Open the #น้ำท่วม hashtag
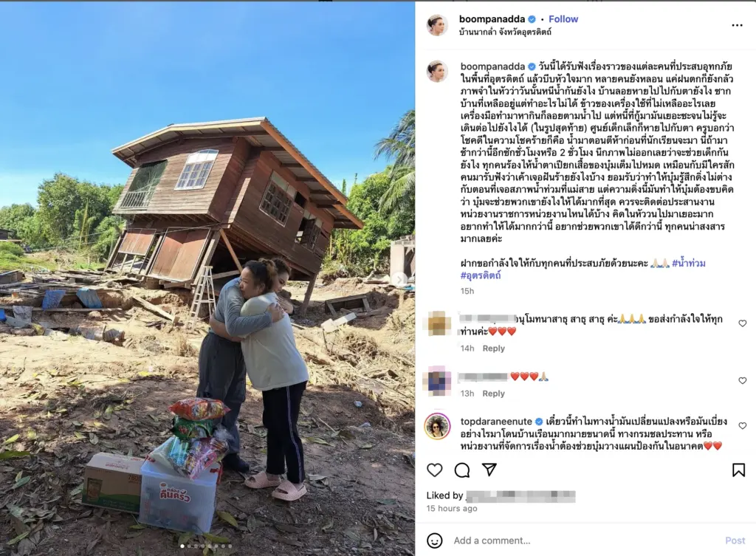 click(689, 264)
